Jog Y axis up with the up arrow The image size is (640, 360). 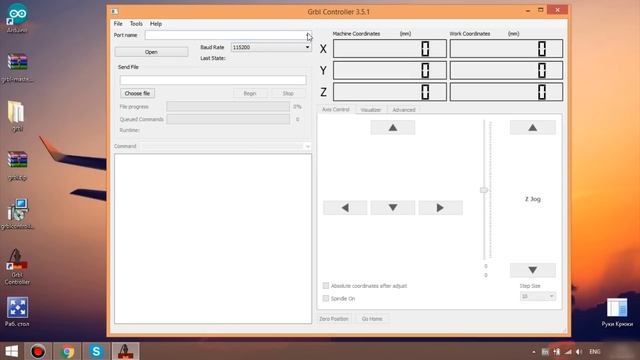393,127
